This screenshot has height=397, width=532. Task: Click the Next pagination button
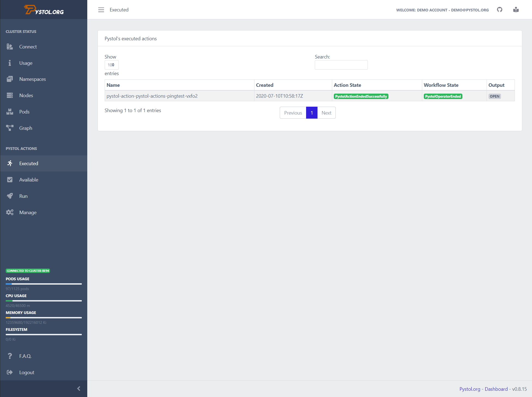(x=326, y=113)
